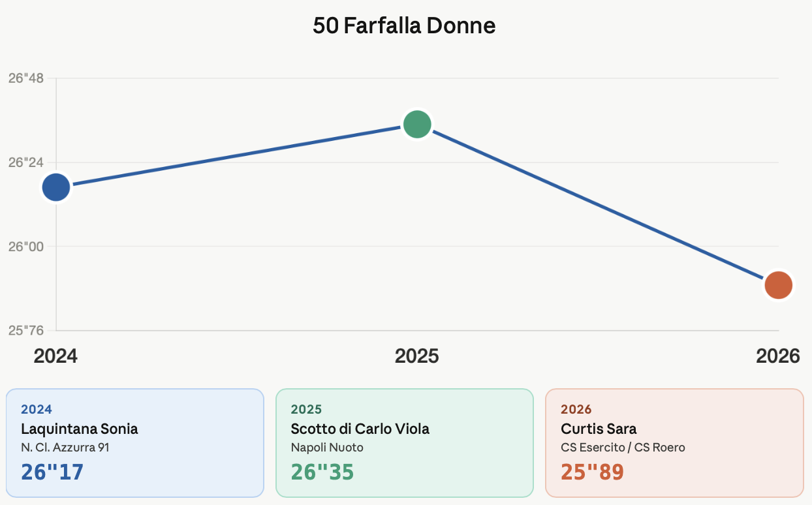The height and width of the screenshot is (505, 812).
Task: Select the 26"00 y-axis tick label
Action: (26, 247)
